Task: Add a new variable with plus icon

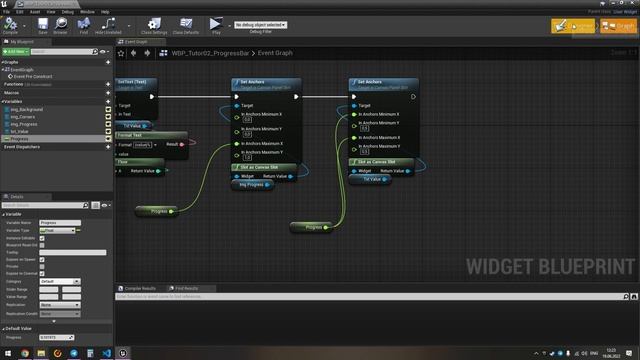Action: click(108, 102)
